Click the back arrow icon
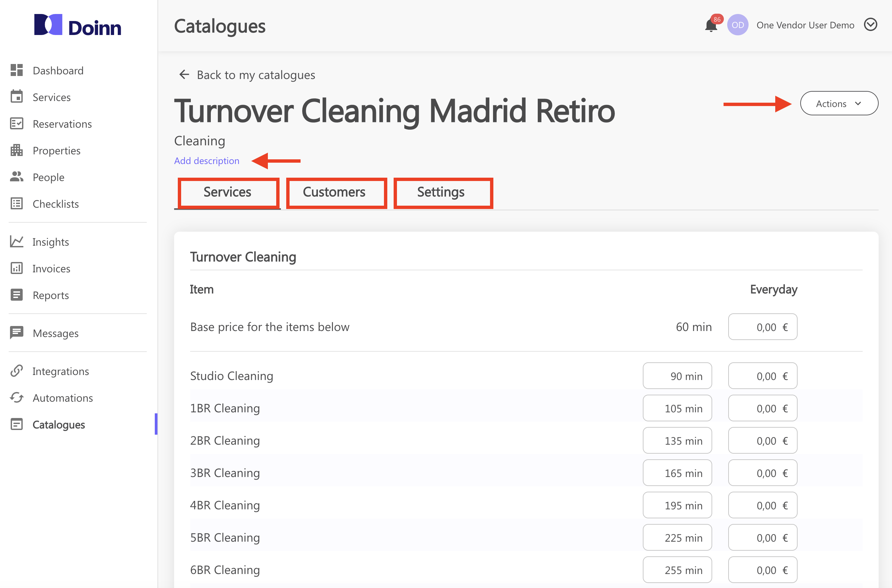 (x=184, y=75)
